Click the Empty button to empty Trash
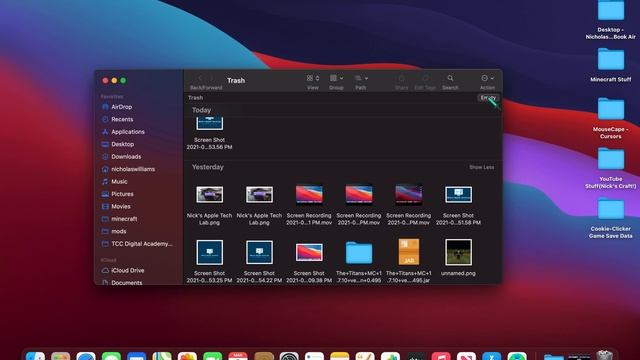 pyautogui.click(x=488, y=98)
